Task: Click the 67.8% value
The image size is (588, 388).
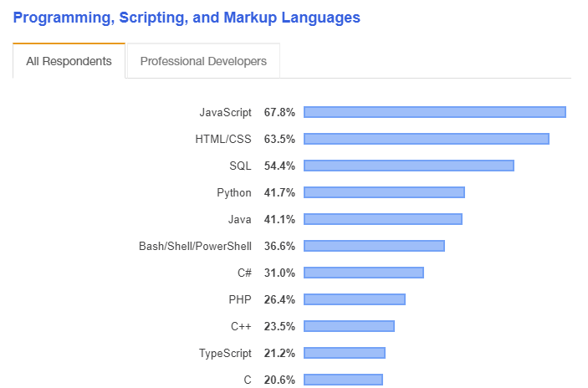Action: 279,112
